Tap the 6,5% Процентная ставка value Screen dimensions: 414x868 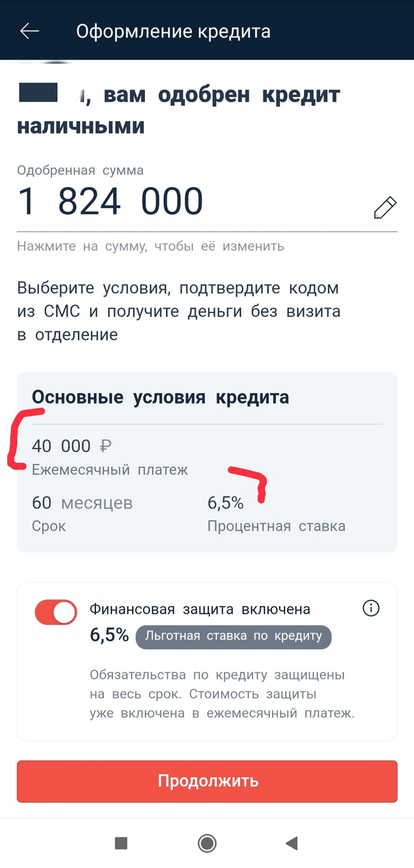pos(225,503)
